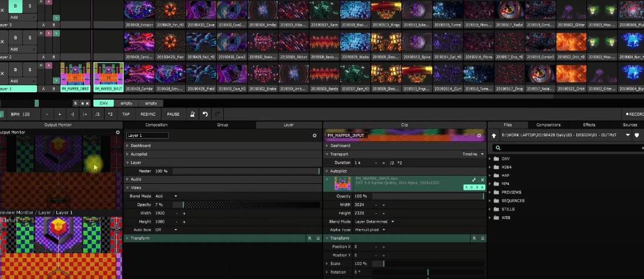This screenshot has width=644, height=279.
Task: Click the BPM nudge back button
Action: click(72, 114)
